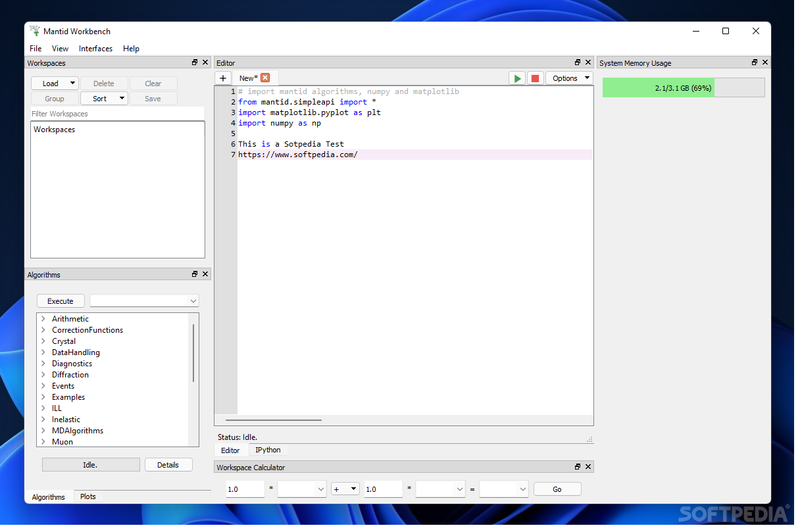The height and width of the screenshot is (532, 800).
Task: Add a new editor tab with plus icon
Action: pos(223,78)
